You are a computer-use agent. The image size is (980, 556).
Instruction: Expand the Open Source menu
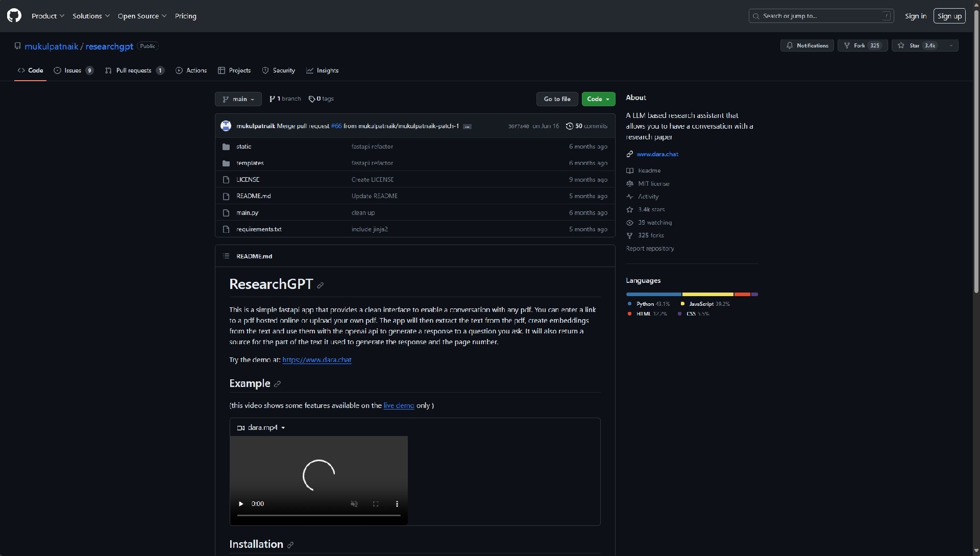[x=142, y=16]
